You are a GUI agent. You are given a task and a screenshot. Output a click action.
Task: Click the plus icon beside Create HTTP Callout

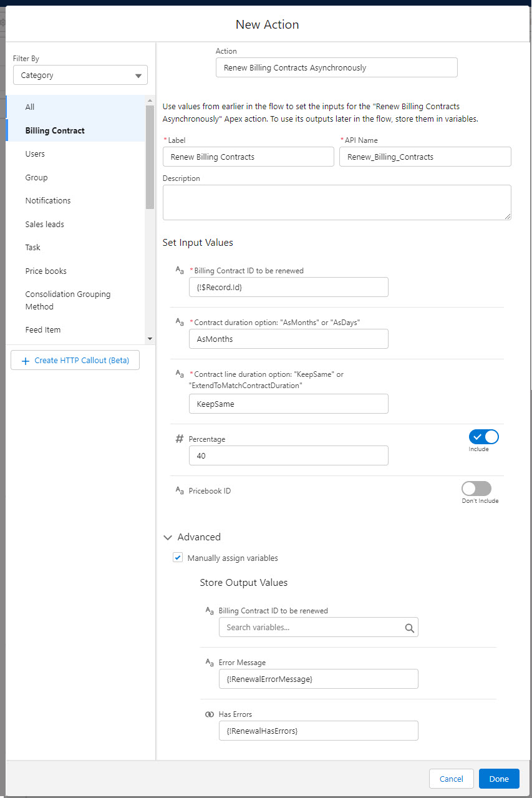click(x=26, y=361)
